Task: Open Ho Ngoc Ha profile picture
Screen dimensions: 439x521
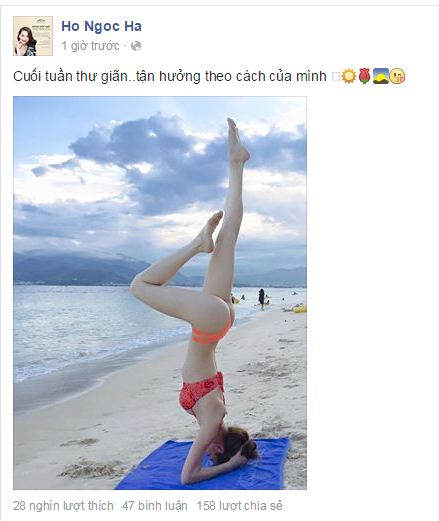Action: pos(33,36)
